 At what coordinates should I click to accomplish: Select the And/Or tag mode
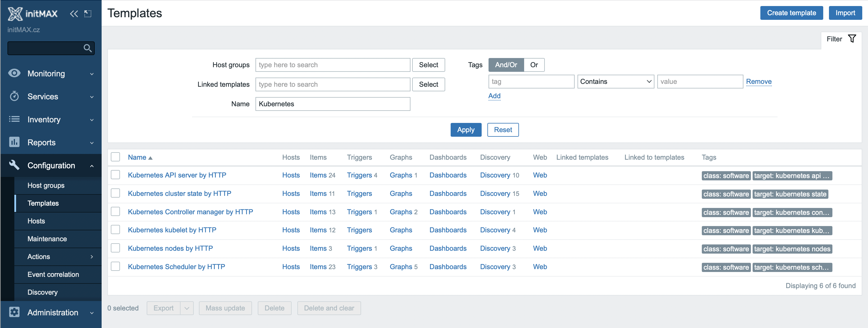coord(506,65)
